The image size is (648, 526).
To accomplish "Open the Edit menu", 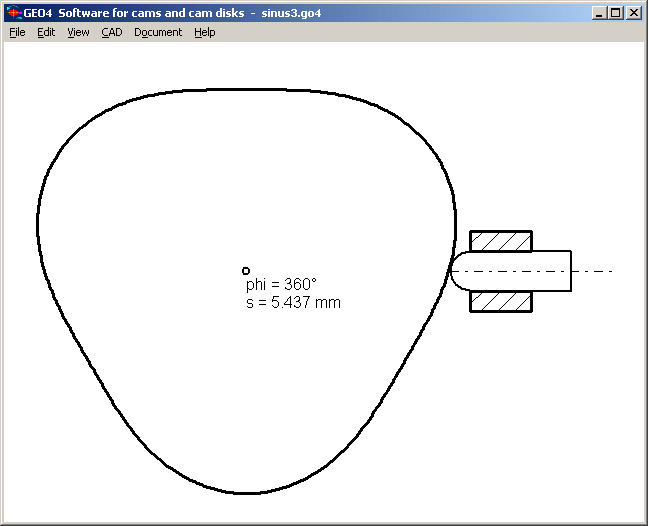I will click(46, 32).
